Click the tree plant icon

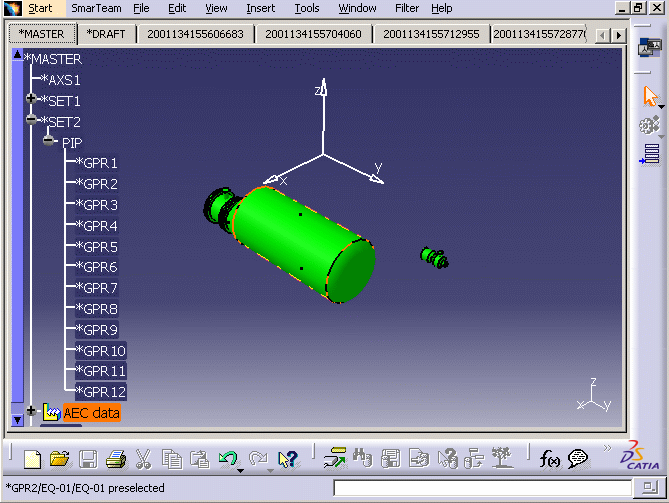(501, 458)
